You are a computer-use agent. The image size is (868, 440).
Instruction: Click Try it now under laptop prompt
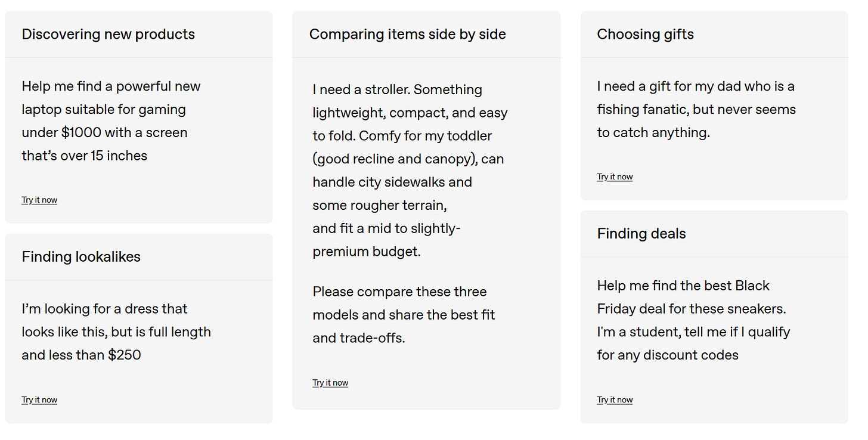39,200
